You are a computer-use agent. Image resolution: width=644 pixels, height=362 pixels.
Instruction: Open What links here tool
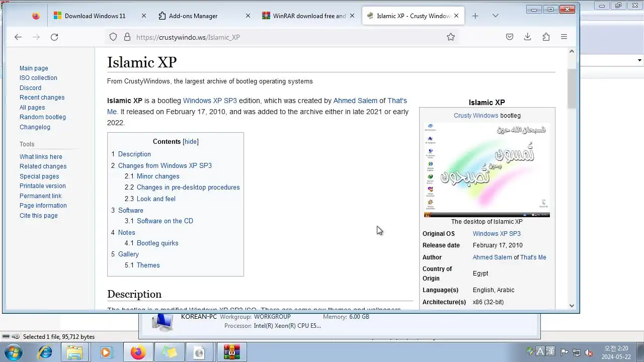[41, 157]
